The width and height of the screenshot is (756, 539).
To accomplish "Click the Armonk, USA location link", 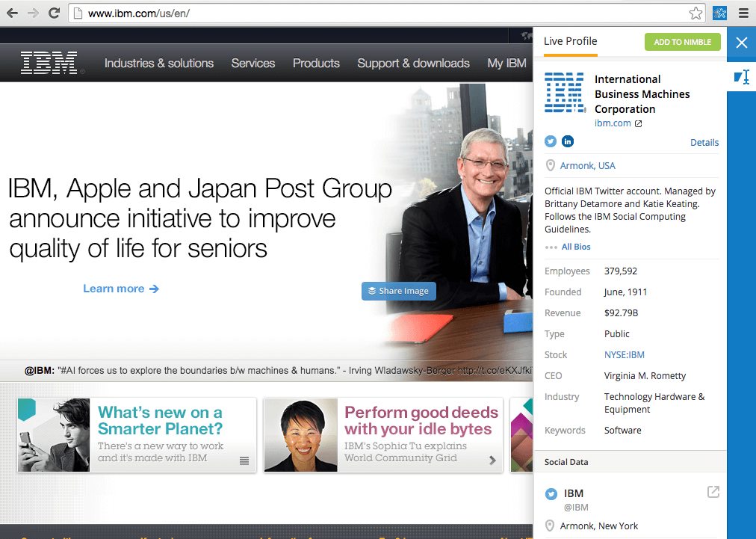I will coord(588,165).
